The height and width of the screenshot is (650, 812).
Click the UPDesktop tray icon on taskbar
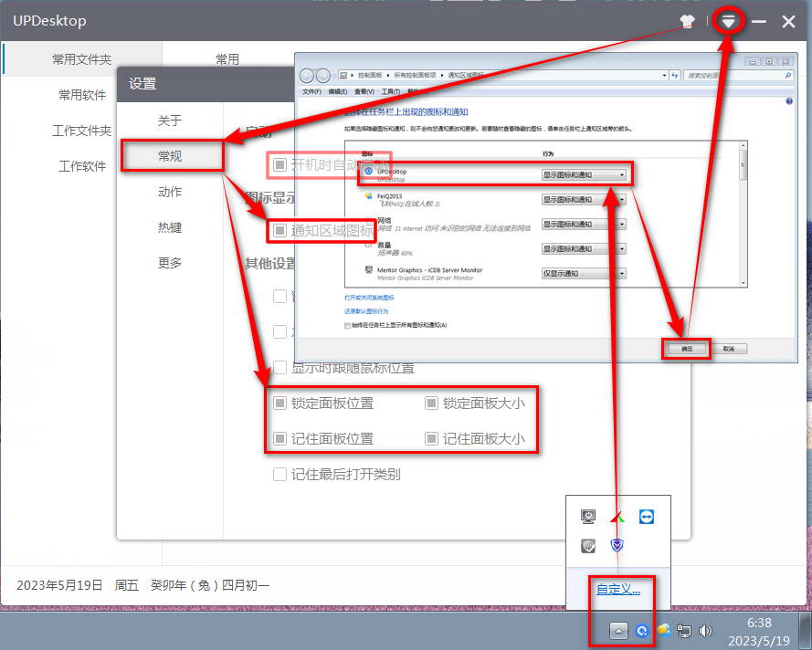click(x=642, y=631)
